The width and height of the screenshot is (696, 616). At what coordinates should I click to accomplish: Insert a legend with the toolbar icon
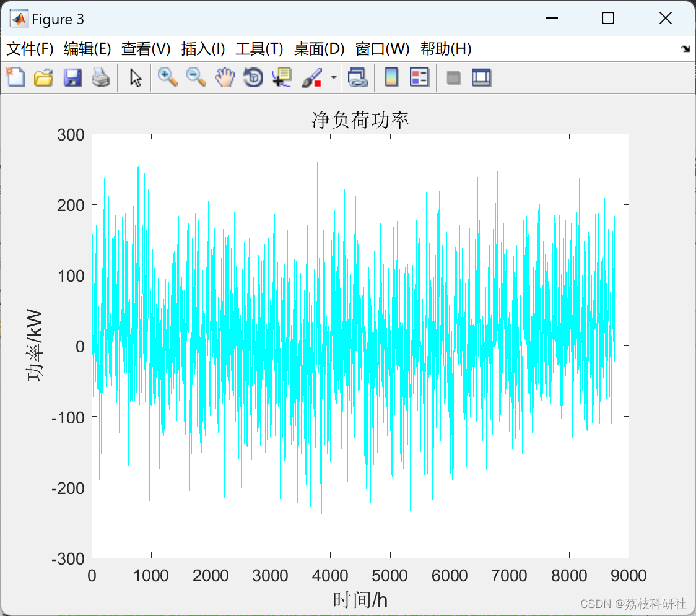coord(419,77)
